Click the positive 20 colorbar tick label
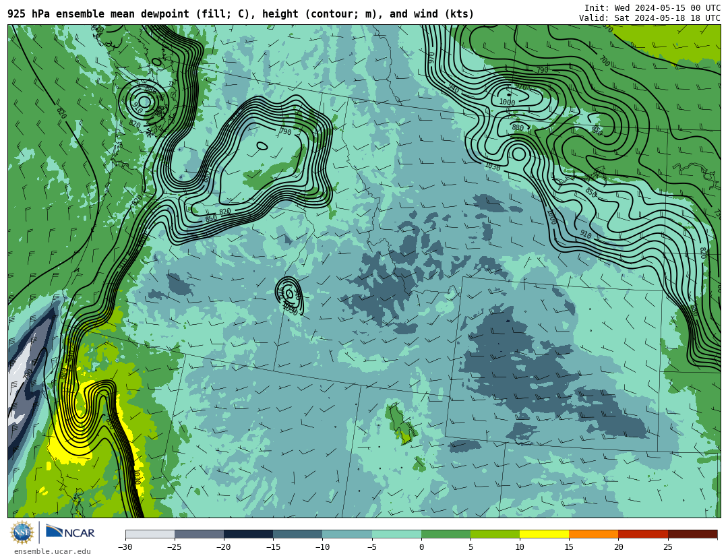Screen dimensions: 728x560 (x=618, y=547)
